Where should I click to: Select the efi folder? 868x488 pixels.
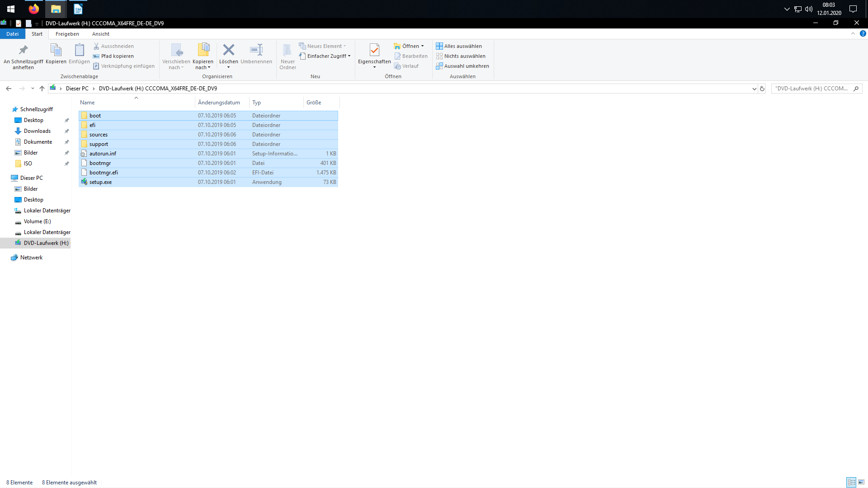(208, 125)
